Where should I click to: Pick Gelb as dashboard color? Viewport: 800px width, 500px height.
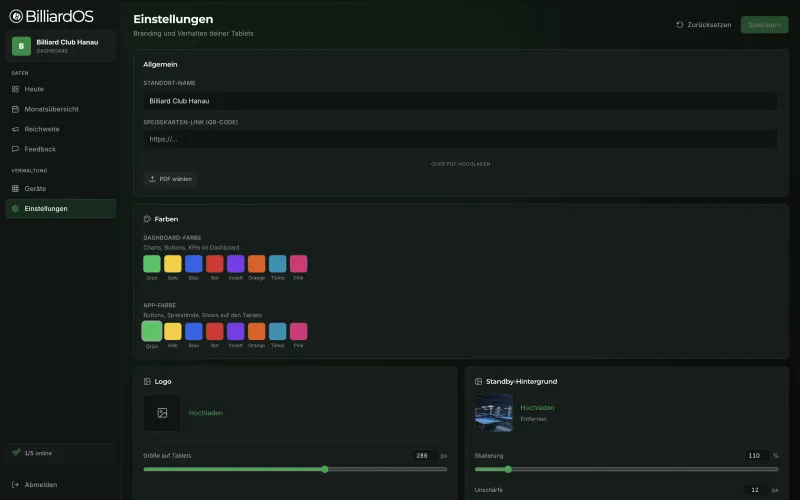173,264
